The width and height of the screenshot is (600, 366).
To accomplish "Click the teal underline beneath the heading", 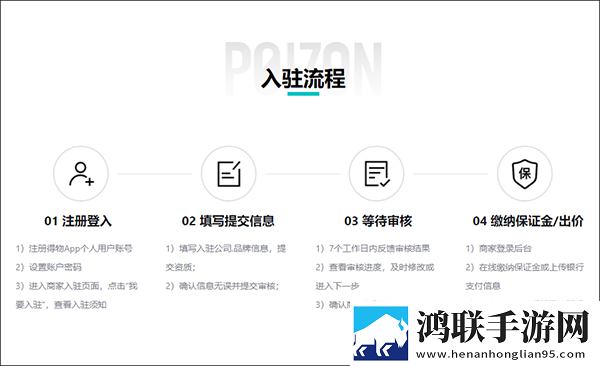I will tap(303, 94).
